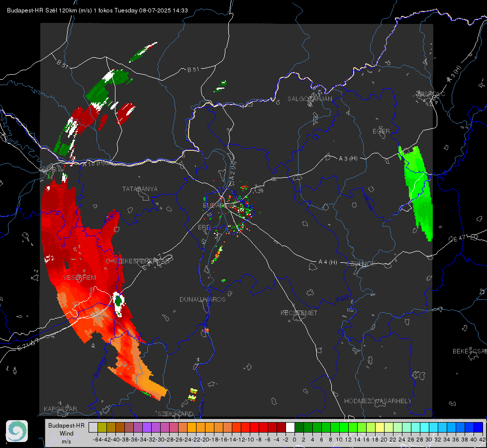Select the KAPOSVAR city label
Screen dimensions: 487x448
[60, 409]
